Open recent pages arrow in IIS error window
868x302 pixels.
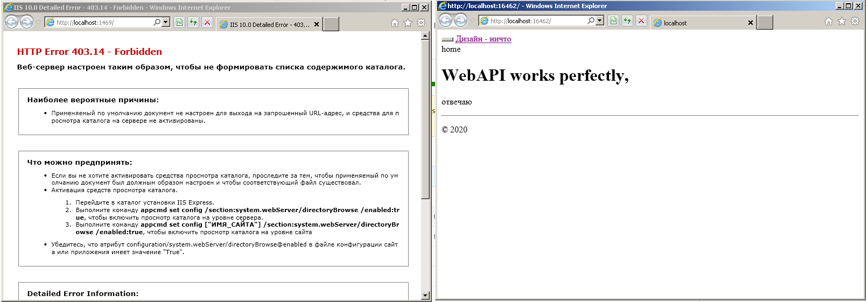[x=38, y=23]
